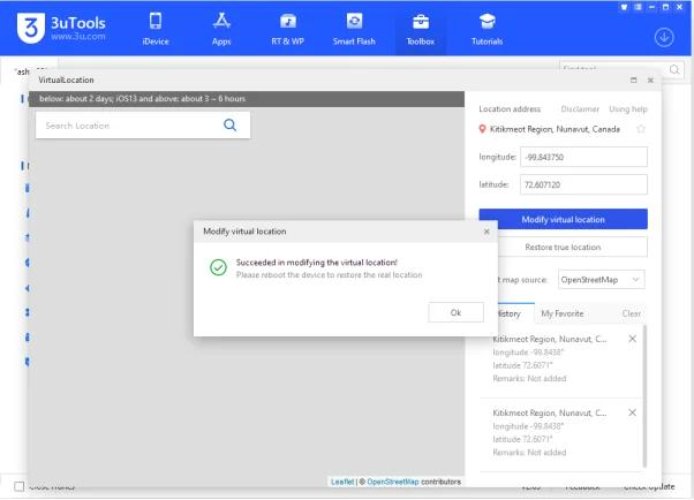The image size is (694, 500).
Task: Click the magnifier in Search Location box
Action: pos(230,125)
